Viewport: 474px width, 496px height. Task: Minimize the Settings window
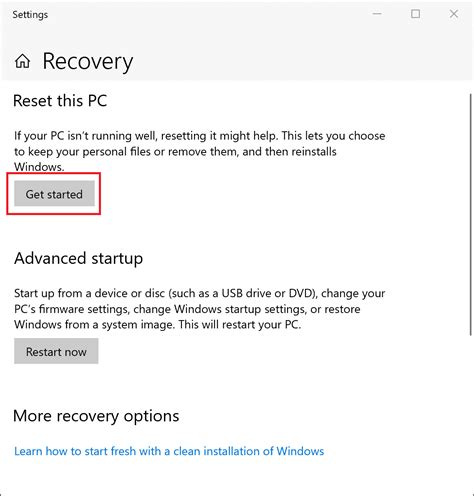[x=377, y=14]
